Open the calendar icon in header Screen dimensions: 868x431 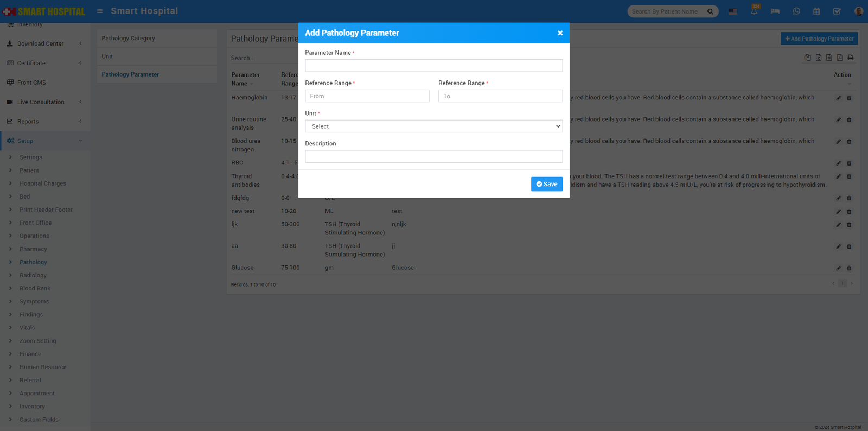(x=816, y=11)
